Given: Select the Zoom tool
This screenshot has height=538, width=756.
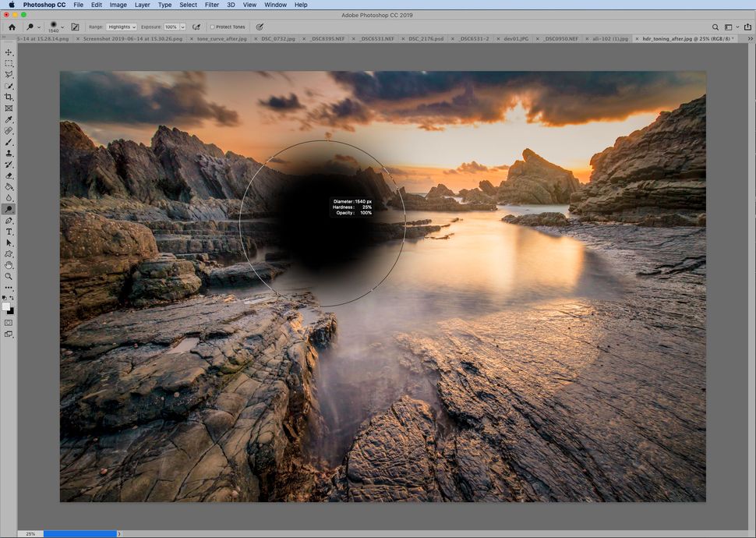Looking at the screenshot, I should (9, 276).
